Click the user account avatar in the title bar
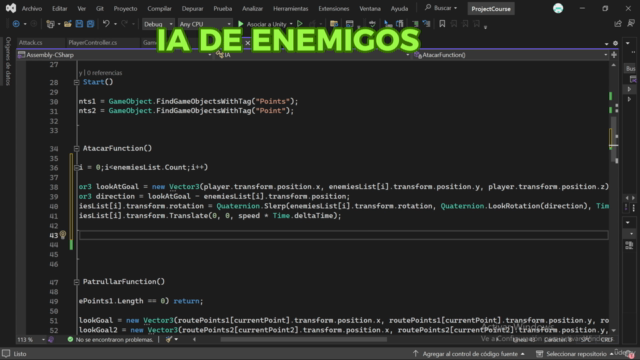 [x=558, y=8]
